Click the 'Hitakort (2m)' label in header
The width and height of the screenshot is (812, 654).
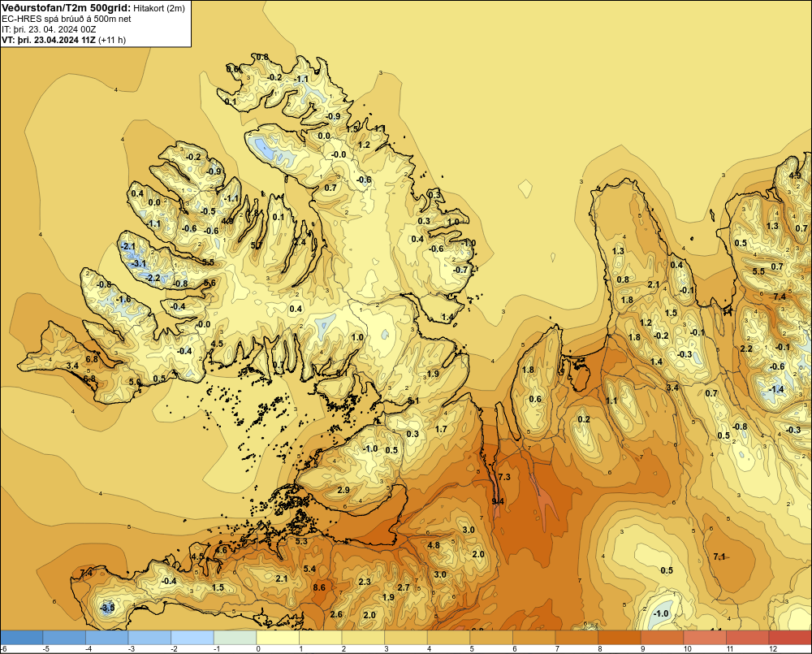tap(159, 8)
